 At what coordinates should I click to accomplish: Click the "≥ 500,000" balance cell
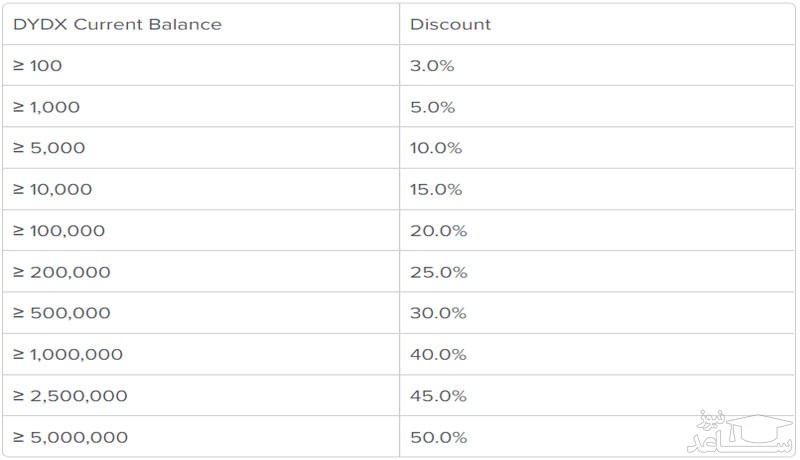click(x=61, y=313)
